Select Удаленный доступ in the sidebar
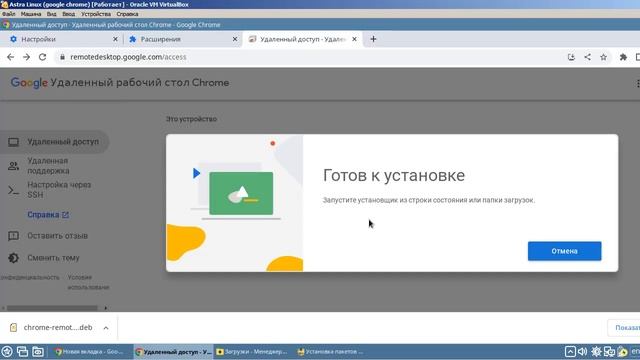This screenshot has width=640, height=360. (55, 142)
